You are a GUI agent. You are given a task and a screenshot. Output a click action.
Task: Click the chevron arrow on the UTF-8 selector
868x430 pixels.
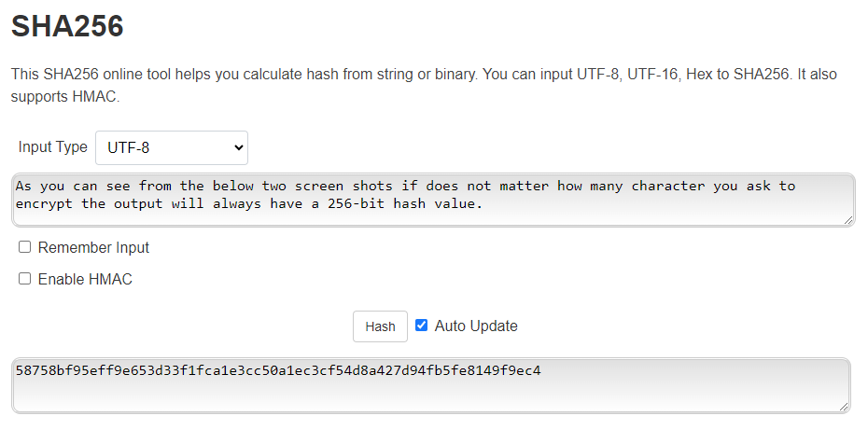coord(238,147)
